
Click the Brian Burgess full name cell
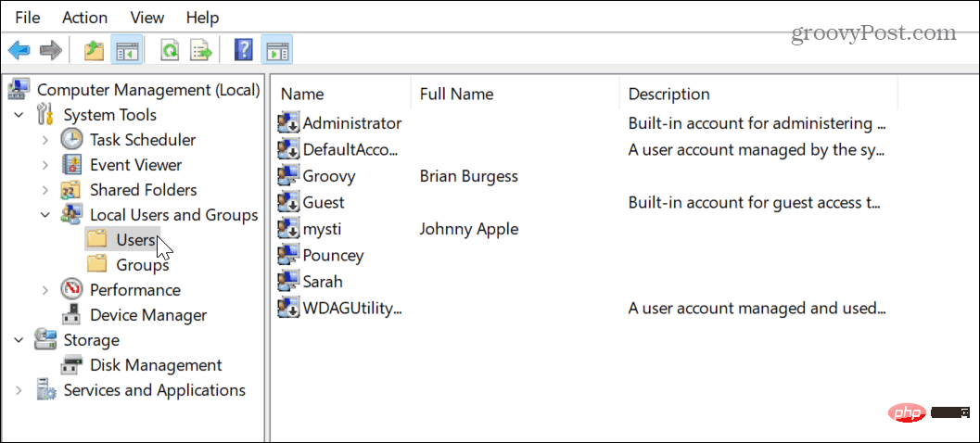coord(469,176)
